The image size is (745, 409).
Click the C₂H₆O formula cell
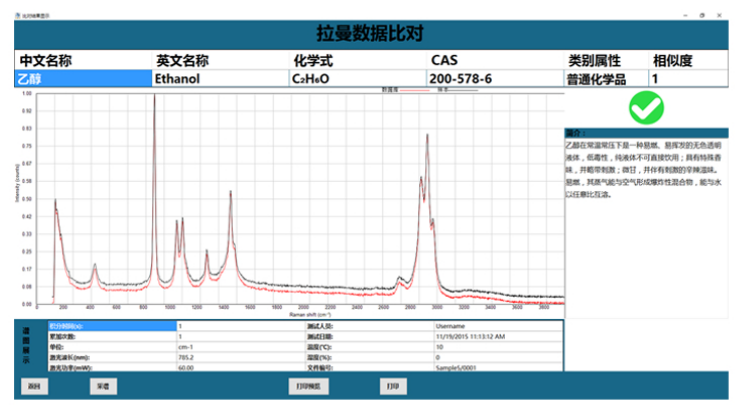pyautogui.click(x=356, y=78)
